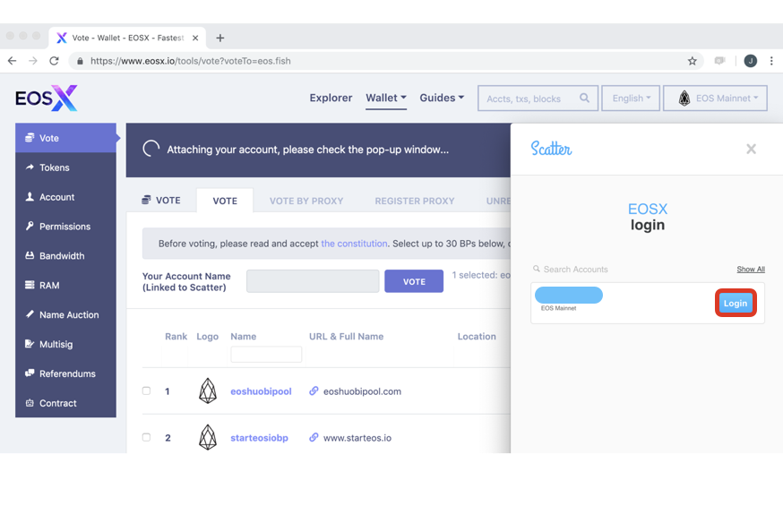783x532 pixels.
Task: Click the Scatter Login button
Action: [x=736, y=303]
